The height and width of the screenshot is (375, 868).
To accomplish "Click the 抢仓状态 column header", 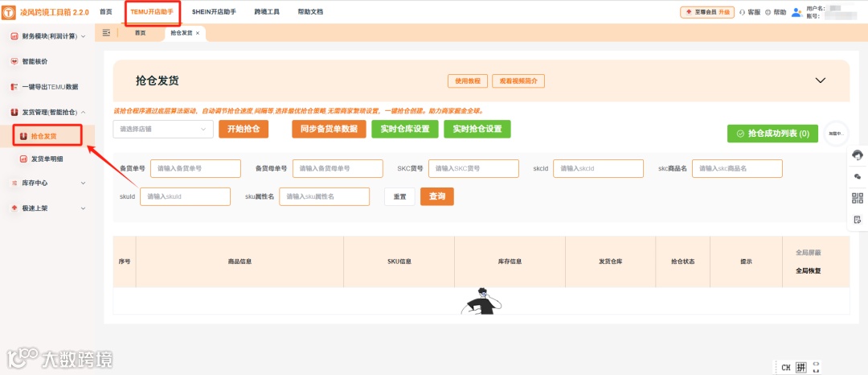I will point(682,262).
